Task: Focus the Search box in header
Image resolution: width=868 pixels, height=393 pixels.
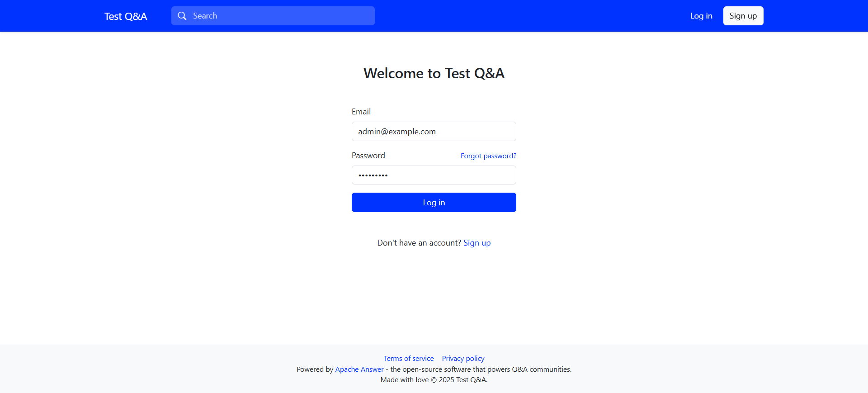Action: click(273, 16)
